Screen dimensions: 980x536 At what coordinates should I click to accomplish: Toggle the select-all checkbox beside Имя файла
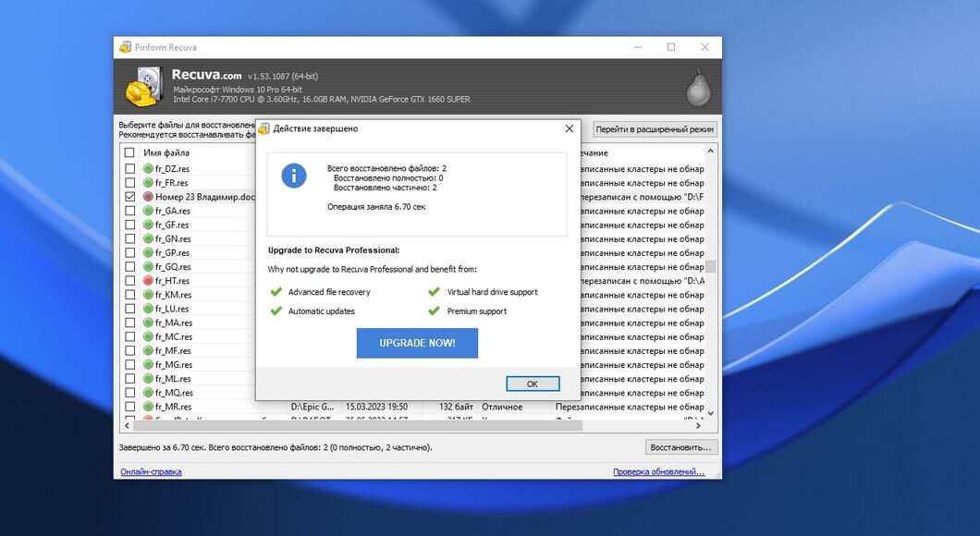coord(129,152)
